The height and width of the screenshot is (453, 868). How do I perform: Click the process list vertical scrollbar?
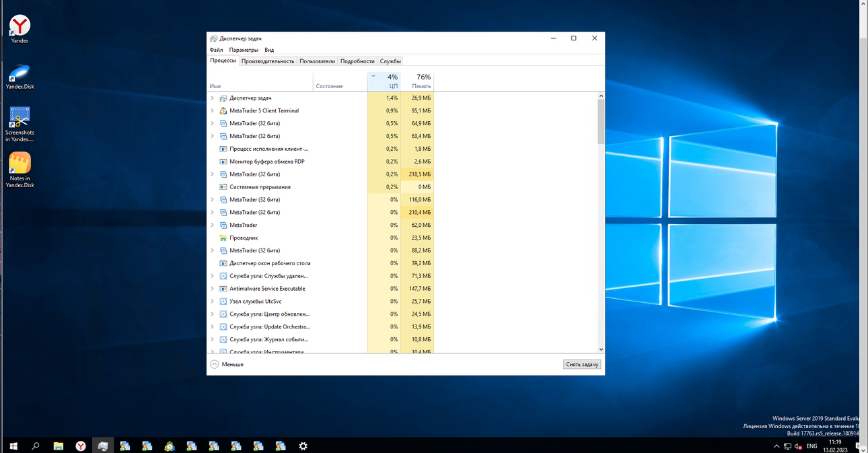[x=601, y=223]
